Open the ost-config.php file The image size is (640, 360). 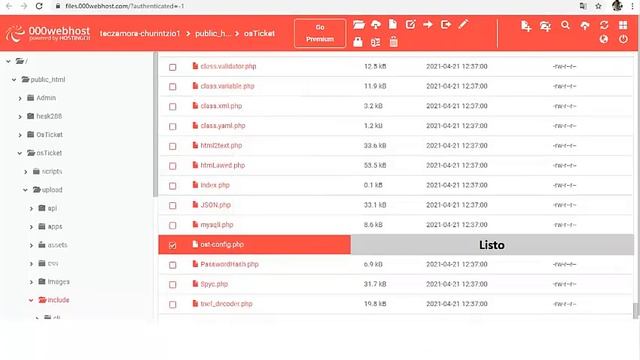[222, 244]
